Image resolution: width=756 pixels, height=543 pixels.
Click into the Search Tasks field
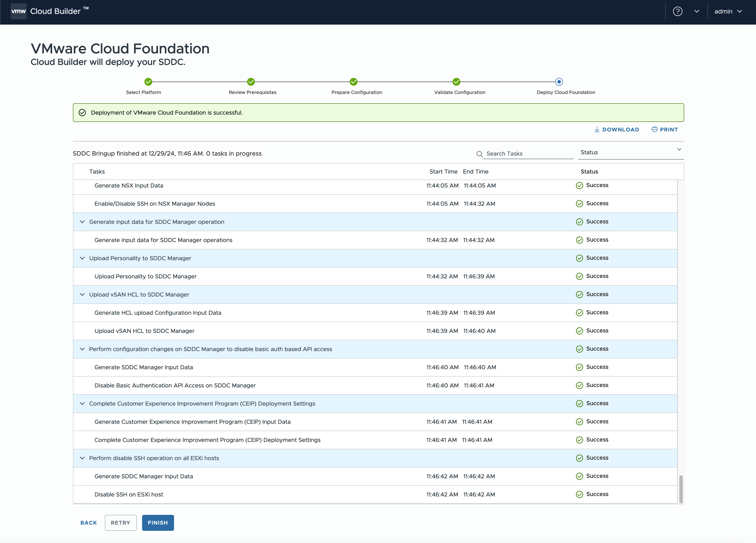click(x=528, y=154)
